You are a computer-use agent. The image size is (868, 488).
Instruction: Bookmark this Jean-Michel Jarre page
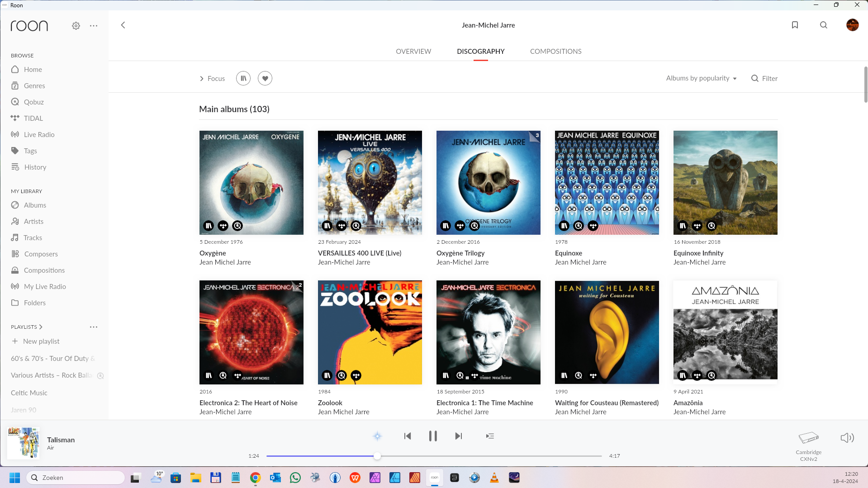(x=795, y=25)
